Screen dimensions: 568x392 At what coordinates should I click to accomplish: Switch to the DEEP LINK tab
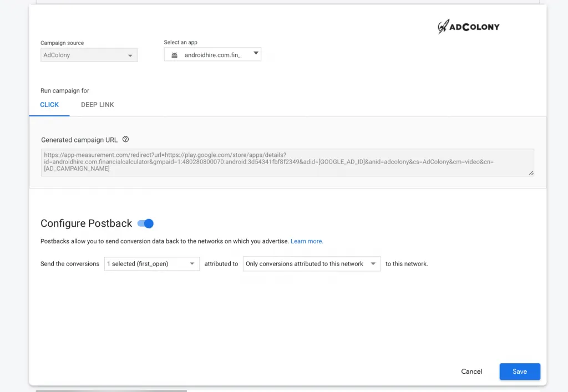pos(98,105)
